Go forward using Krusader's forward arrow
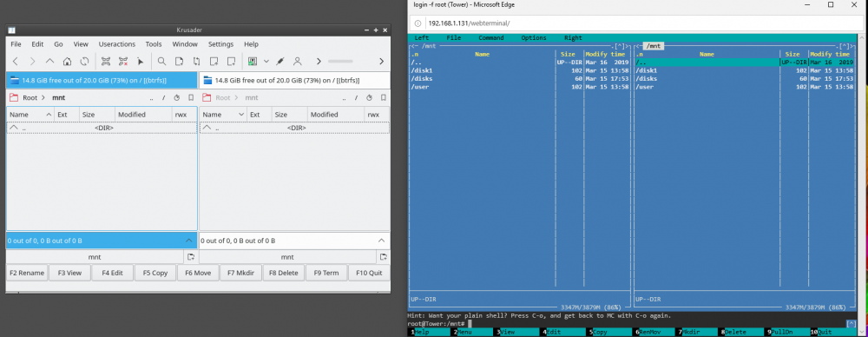 pos(33,61)
